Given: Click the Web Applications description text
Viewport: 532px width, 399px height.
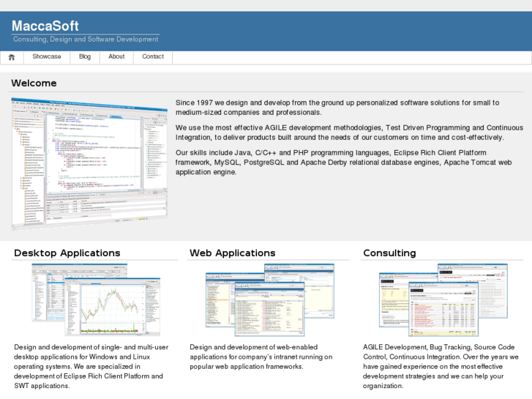Looking at the screenshot, I should pos(261,357).
